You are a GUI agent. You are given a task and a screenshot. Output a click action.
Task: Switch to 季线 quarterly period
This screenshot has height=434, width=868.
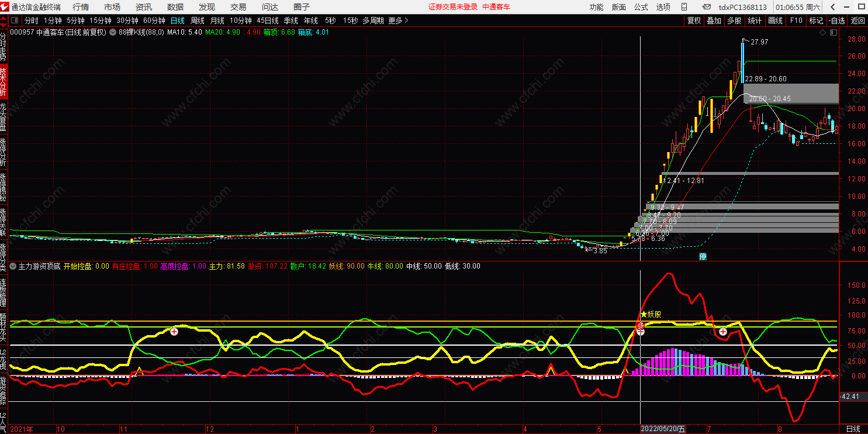tap(291, 20)
